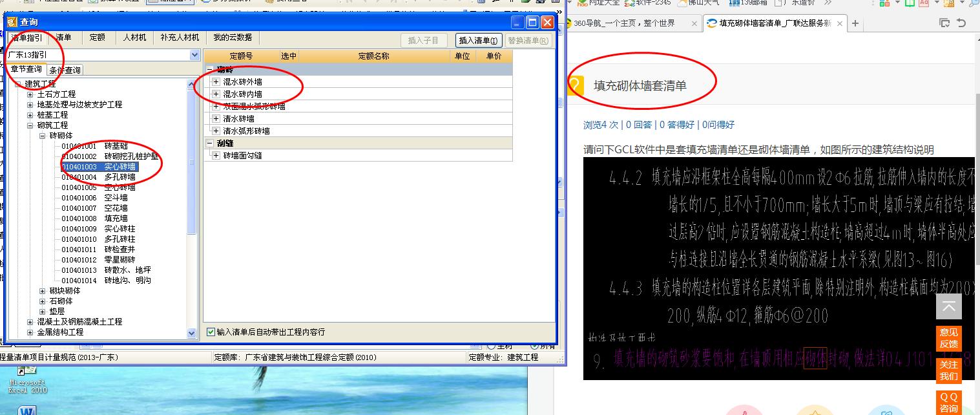Select 010401001 砖基础 item
Image resolution: width=980 pixels, height=415 pixels.
click(94, 146)
